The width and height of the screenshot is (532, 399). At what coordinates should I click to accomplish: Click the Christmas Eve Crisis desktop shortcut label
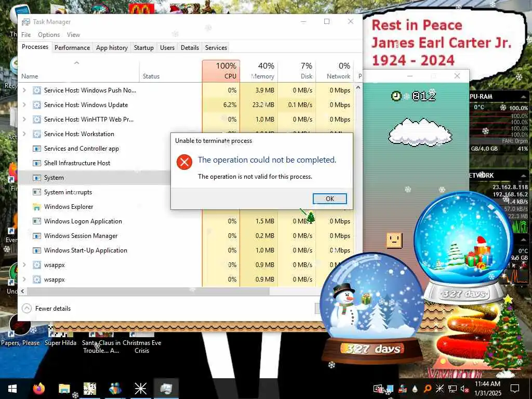(142, 347)
